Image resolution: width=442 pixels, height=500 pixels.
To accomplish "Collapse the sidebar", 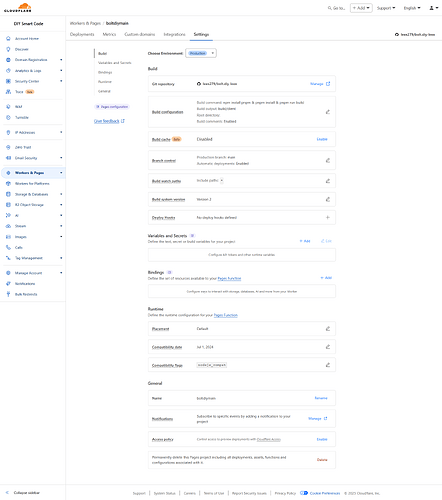I will pos(23,493).
